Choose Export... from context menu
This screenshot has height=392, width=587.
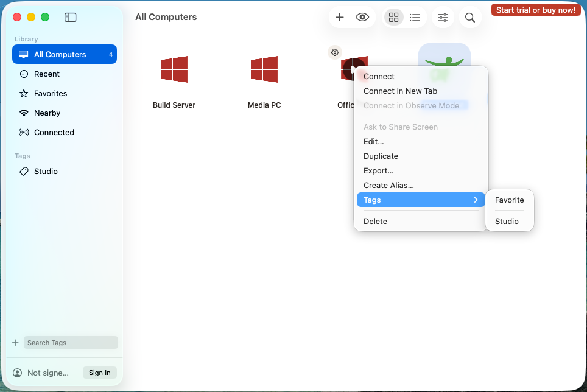click(421, 170)
